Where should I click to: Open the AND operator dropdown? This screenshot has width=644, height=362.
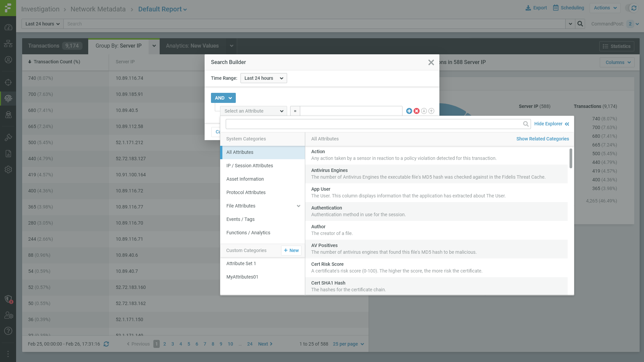(223, 98)
